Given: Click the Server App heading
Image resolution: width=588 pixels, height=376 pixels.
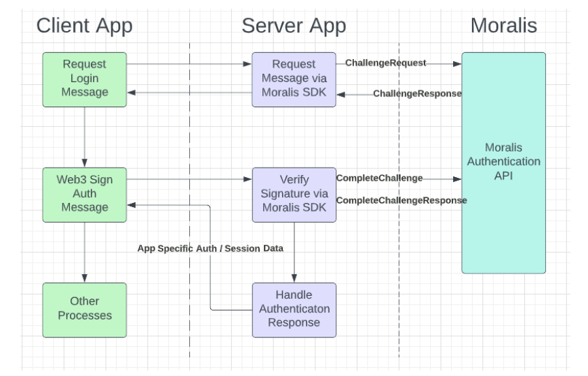Looking at the screenshot, I should pos(294,26).
